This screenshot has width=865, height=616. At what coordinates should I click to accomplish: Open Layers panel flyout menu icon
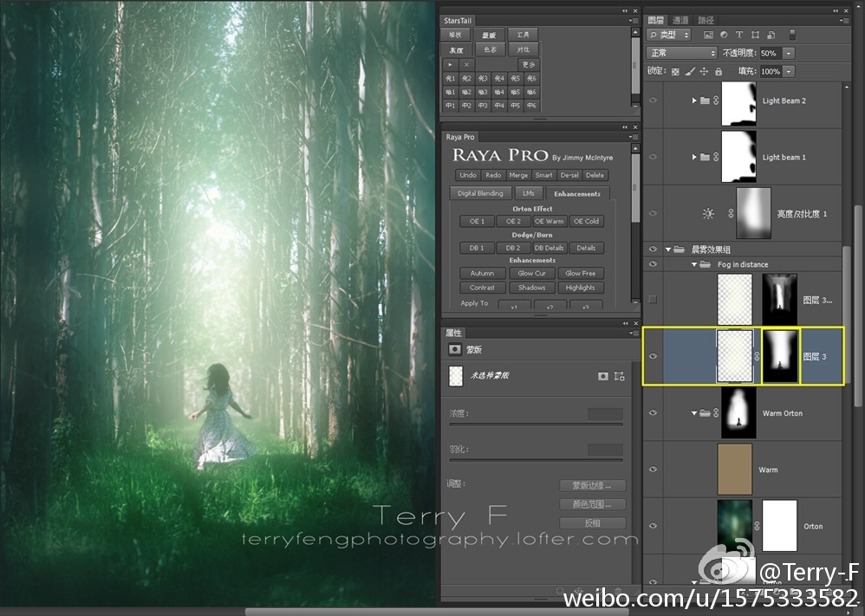pos(843,21)
